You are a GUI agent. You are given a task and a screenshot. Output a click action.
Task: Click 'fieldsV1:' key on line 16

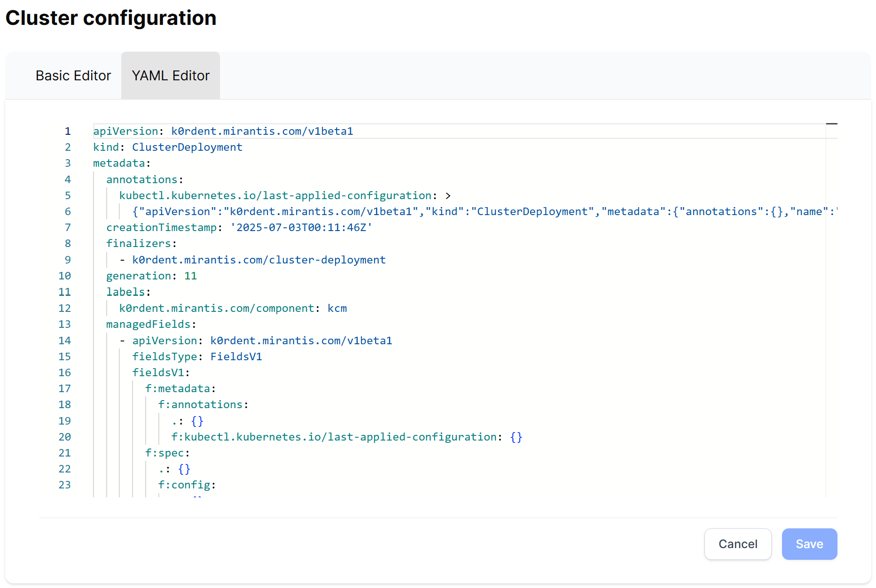161,372
